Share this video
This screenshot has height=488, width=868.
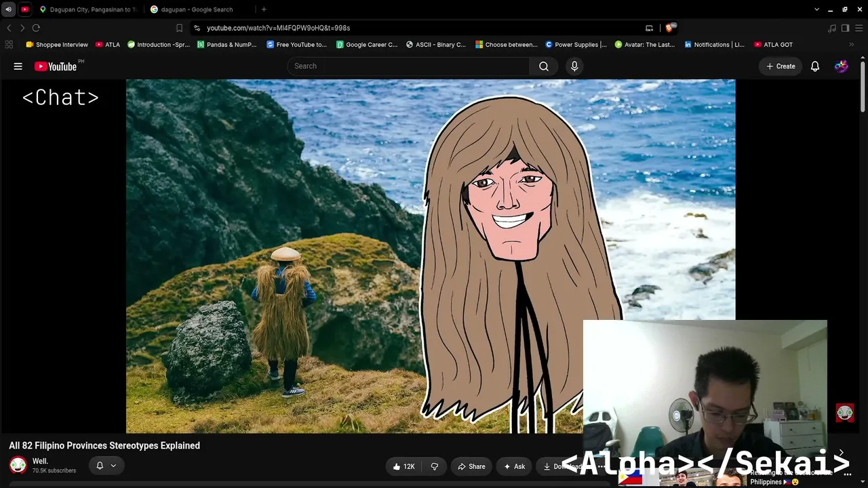471,466
